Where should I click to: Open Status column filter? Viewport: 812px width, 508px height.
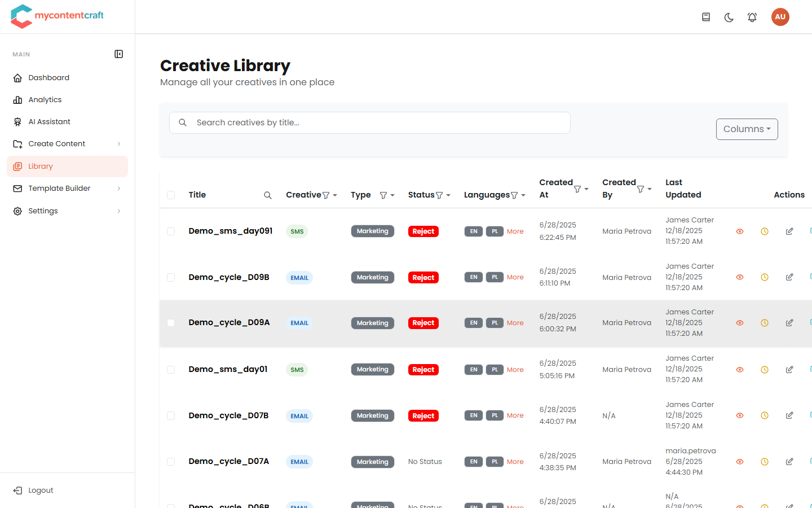pyautogui.click(x=439, y=195)
